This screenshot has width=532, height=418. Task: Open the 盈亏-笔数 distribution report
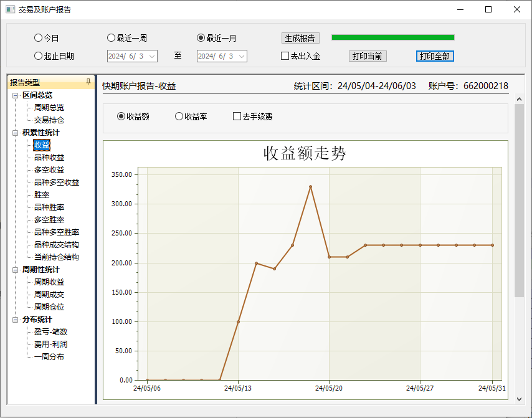click(x=50, y=332)
